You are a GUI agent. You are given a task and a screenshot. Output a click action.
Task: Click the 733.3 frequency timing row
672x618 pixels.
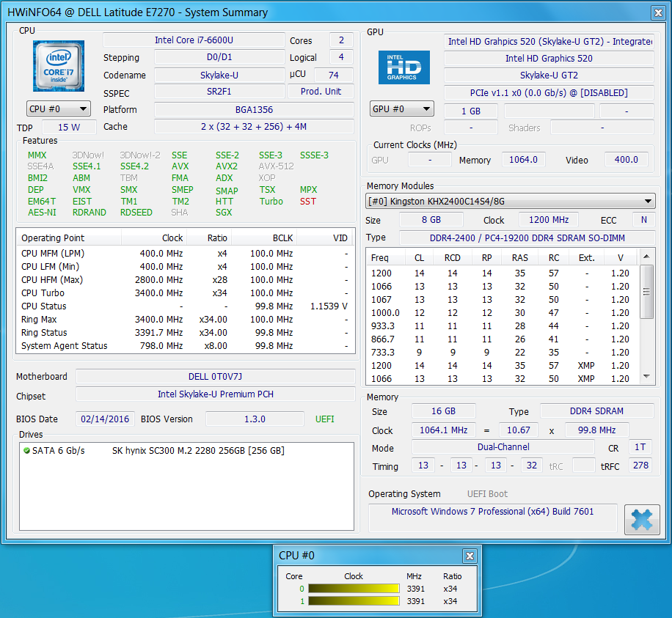coord(503,353)
